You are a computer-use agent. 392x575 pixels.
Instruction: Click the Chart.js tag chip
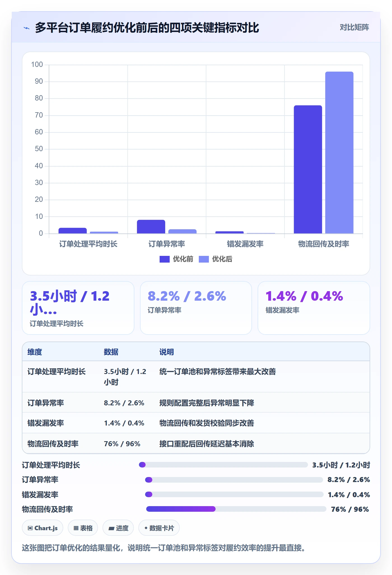[x=43, y=528]
